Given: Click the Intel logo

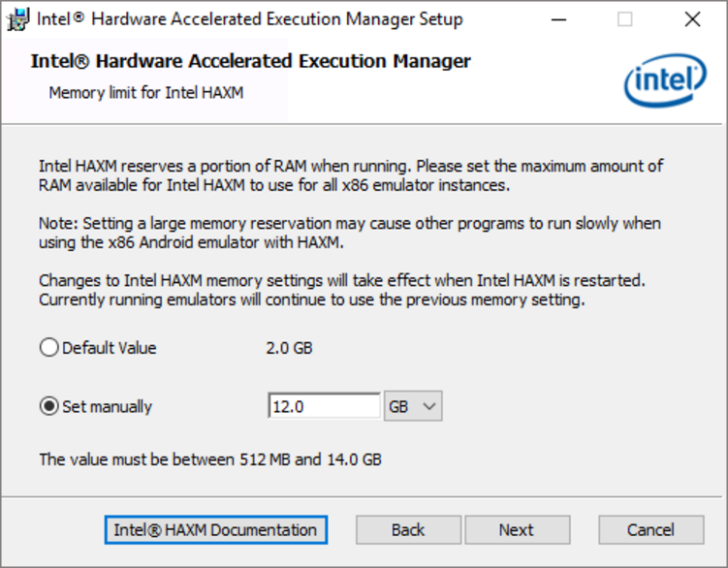Looking at the screenshot, I should pos(665,79).
